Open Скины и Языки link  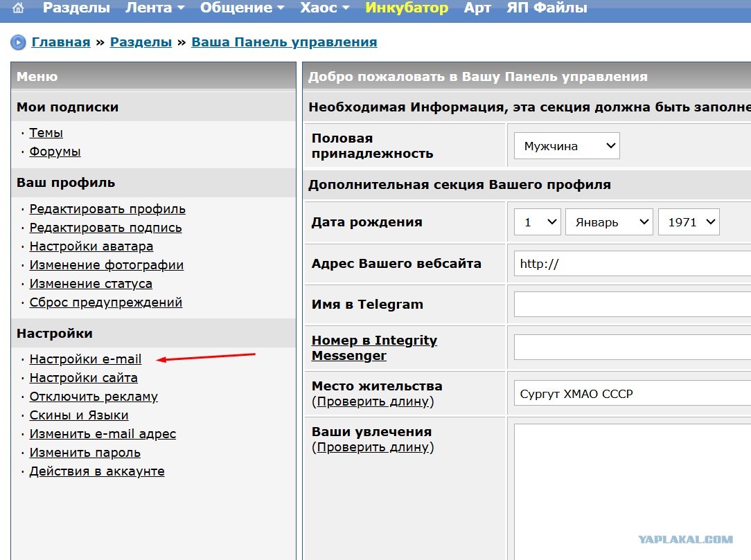pos(79,415)
